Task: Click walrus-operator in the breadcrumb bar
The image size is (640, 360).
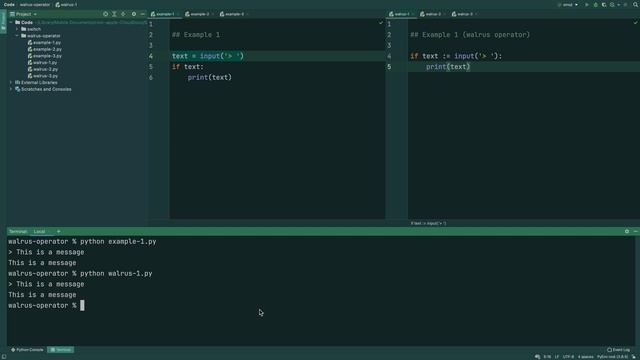Action: 35,4
